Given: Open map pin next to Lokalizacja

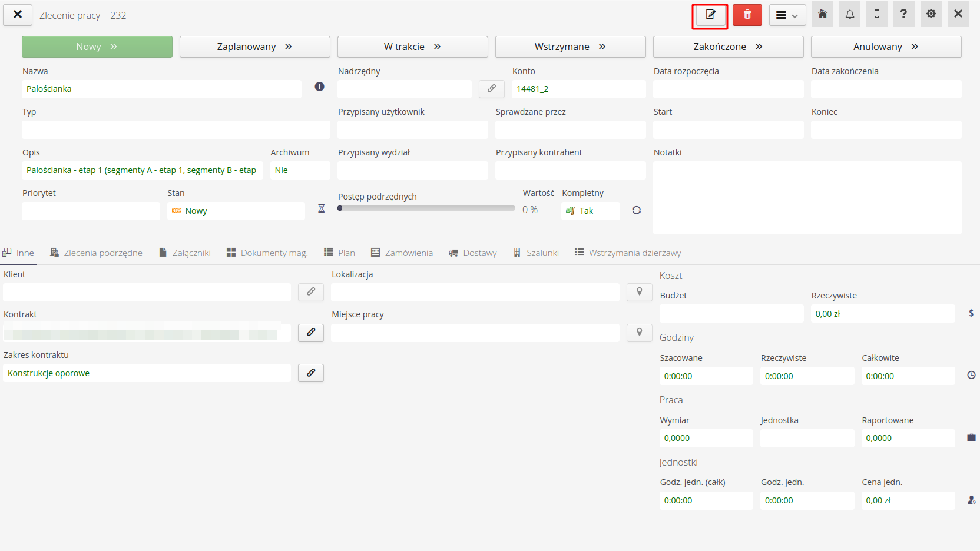Looking at the screenshot, I should click(639, 292).
